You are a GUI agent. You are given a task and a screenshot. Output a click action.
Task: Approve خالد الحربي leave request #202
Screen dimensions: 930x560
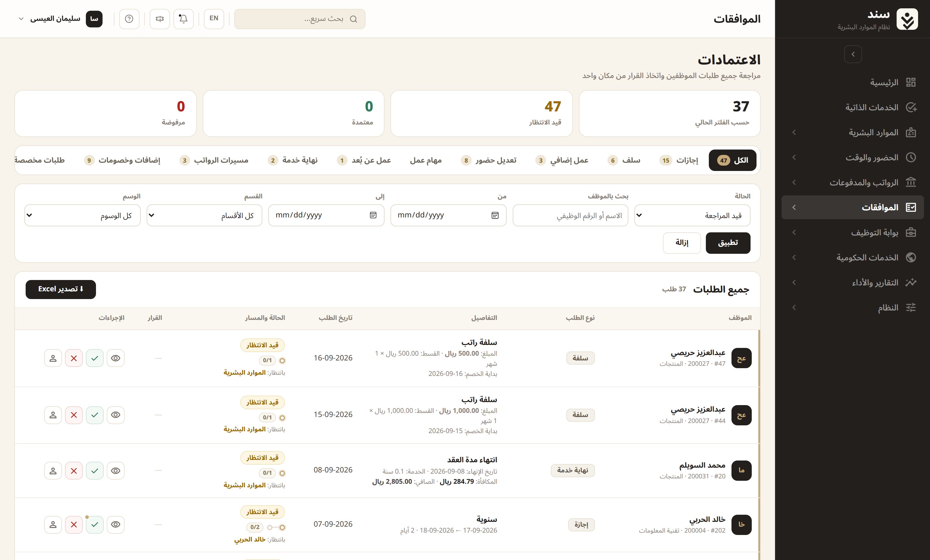[x=95, y=525]
